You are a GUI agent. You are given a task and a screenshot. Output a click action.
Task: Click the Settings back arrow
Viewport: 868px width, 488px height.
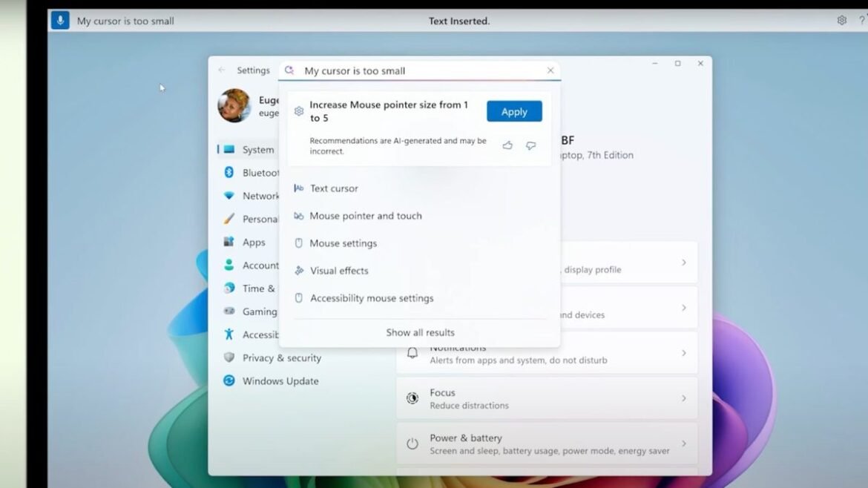tap(222, 70)
